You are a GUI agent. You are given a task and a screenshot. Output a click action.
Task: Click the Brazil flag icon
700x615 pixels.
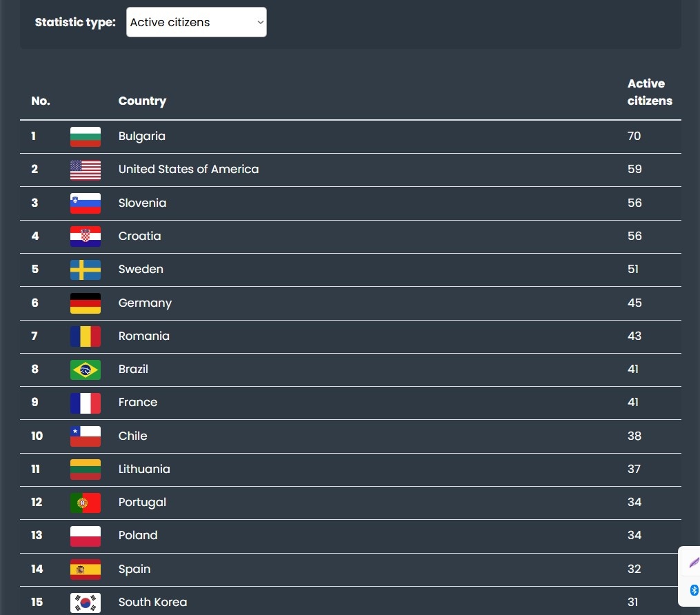[86, 370]
